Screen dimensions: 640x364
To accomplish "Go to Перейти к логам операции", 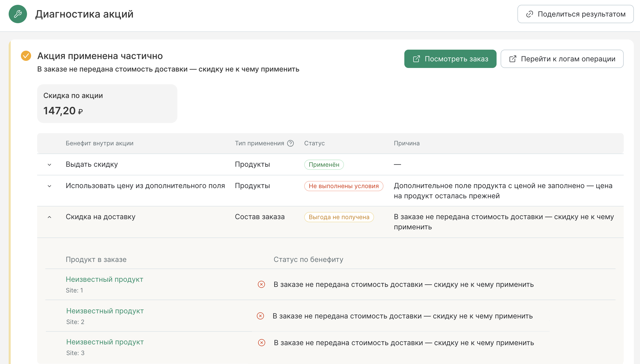I will [x=562, y=59].
